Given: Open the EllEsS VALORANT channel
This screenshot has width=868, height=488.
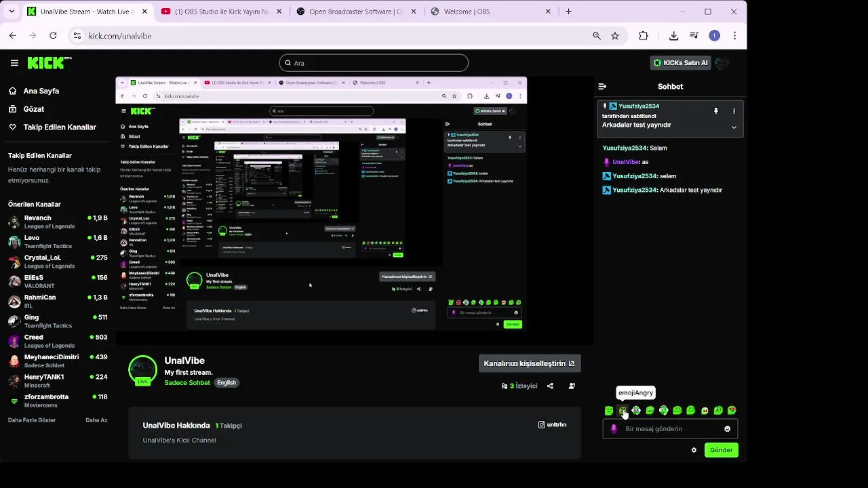Looking at the screenshot, I should tap(58, 282).
